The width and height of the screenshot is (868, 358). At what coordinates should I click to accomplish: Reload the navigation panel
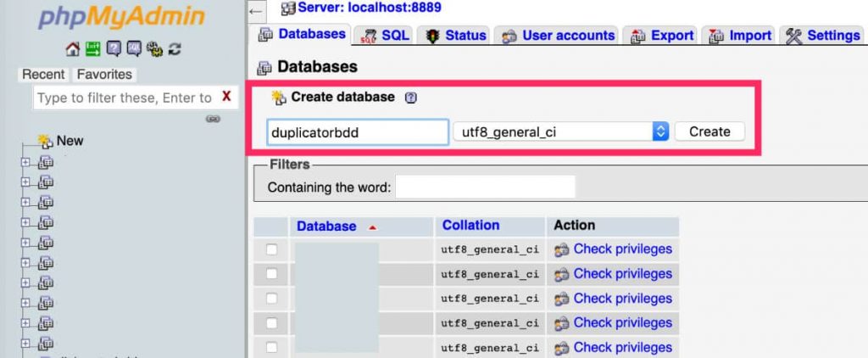175,49
